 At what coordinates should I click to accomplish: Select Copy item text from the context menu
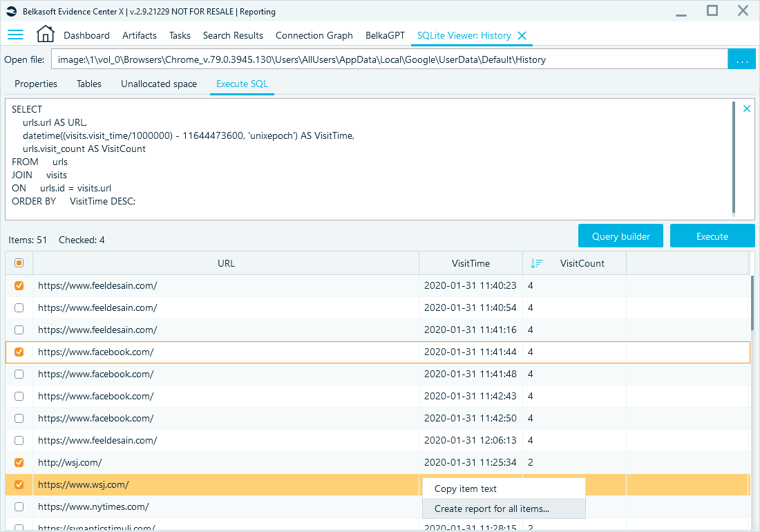pyautogui.click(x=466, y=488)
